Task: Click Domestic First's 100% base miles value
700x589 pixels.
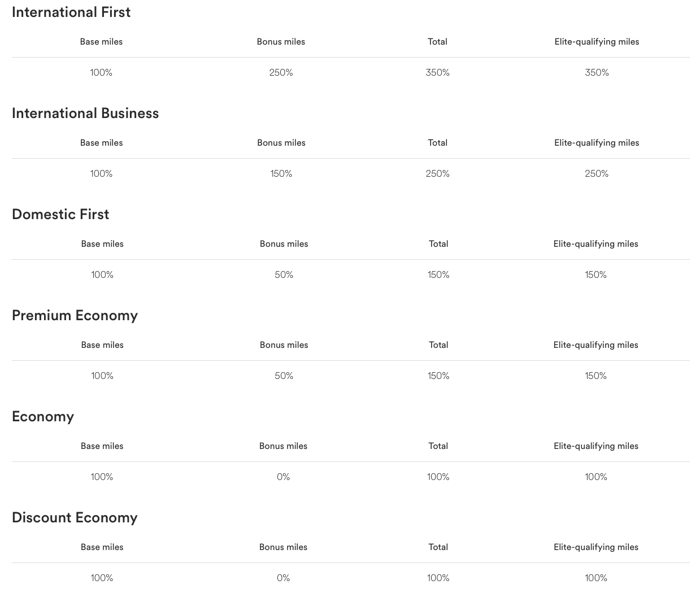Action: (x=102, y=275)
